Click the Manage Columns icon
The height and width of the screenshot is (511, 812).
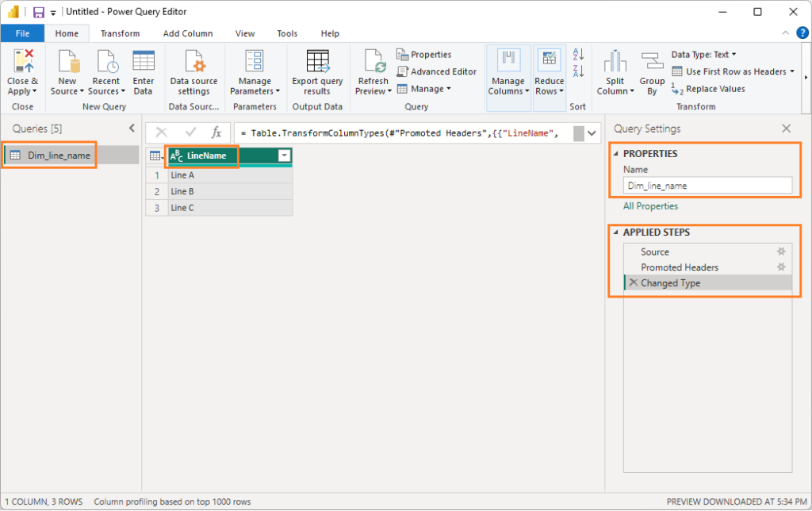508,60
